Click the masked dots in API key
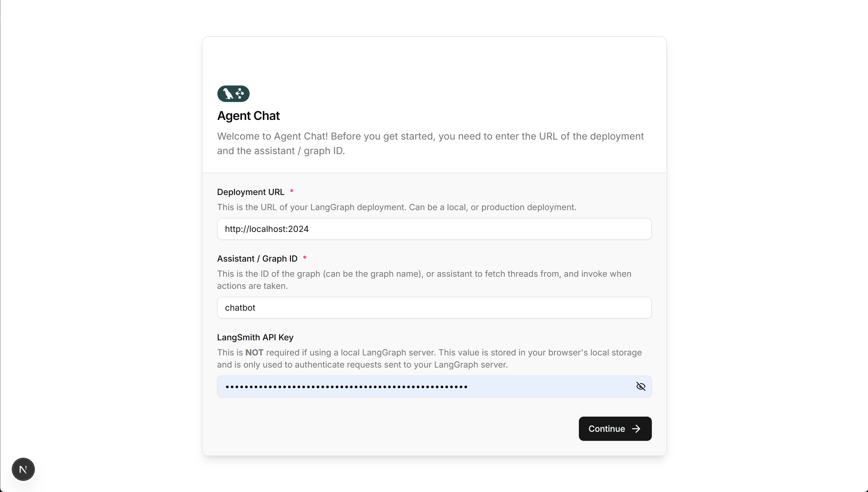This screenshot has height=492, width=868. (x=346, y=387)
